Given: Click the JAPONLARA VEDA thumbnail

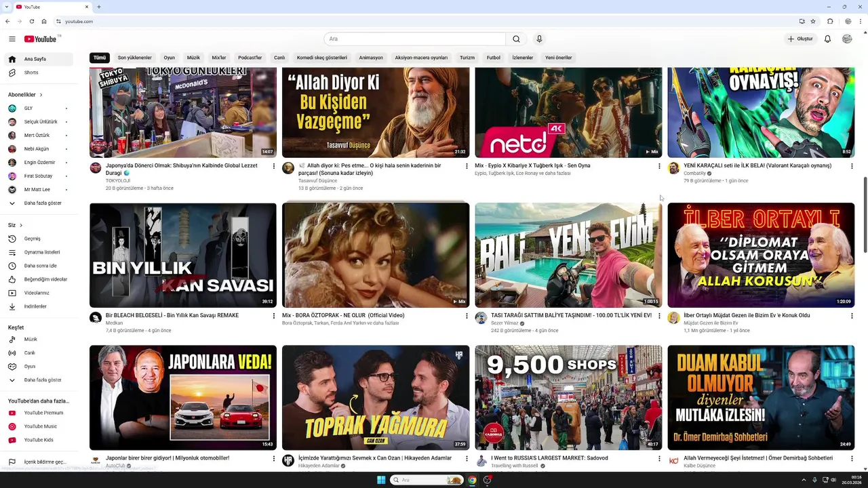Looking at the screenshot, I should 183,398.
